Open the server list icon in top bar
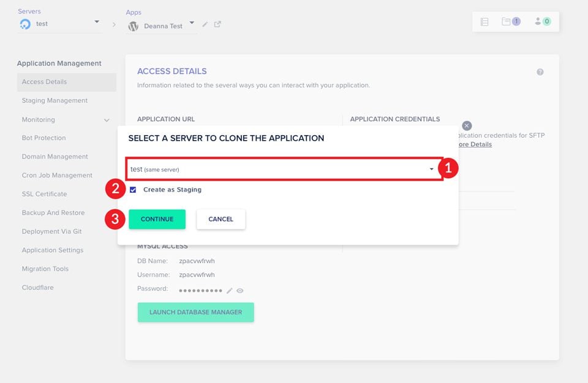The image size is (588, 383). tap(484, 21)
